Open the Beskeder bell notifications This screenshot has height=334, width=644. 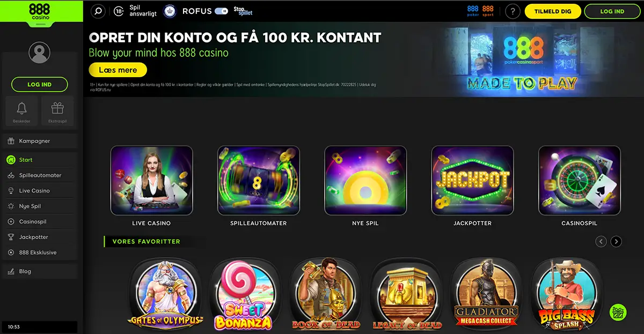(22, 112)
